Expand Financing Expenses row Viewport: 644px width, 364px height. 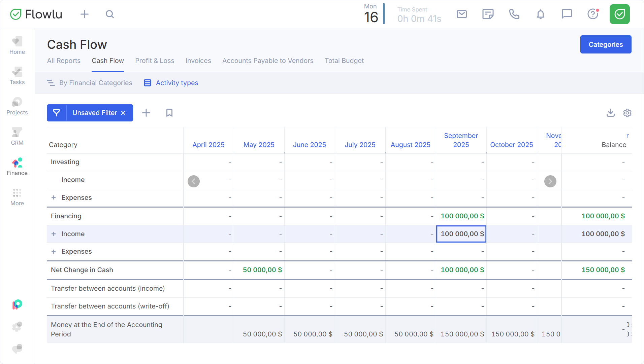pyautogui.click(x=54, y=251)
